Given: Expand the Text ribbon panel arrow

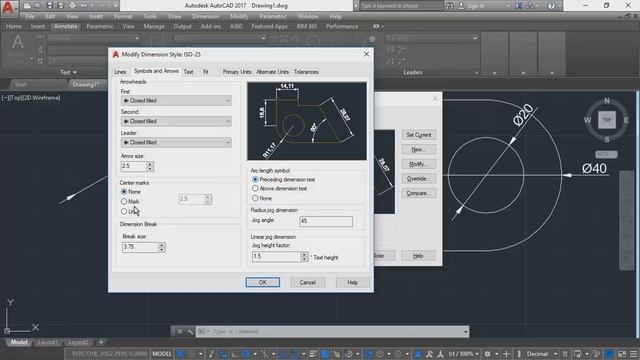Looking at the screenshot, I should point(75,72).
